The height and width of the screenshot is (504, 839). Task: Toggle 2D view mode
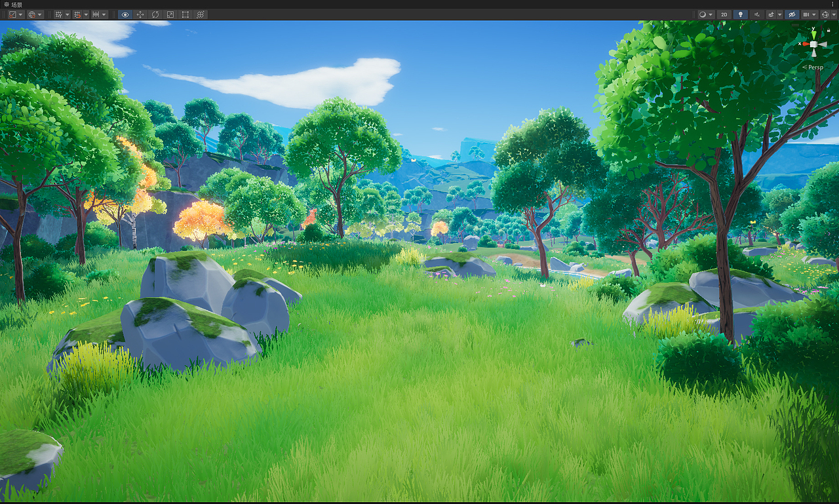click(x=724, y=14)
